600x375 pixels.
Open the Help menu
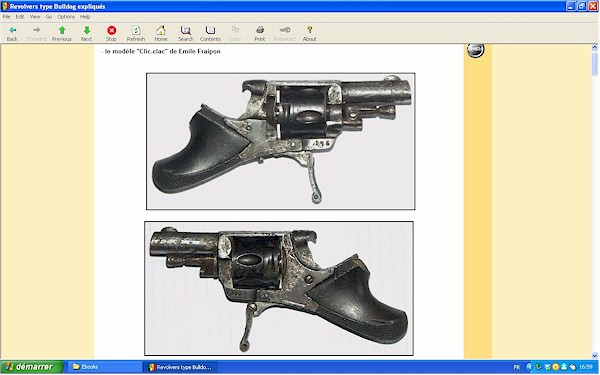85,17
